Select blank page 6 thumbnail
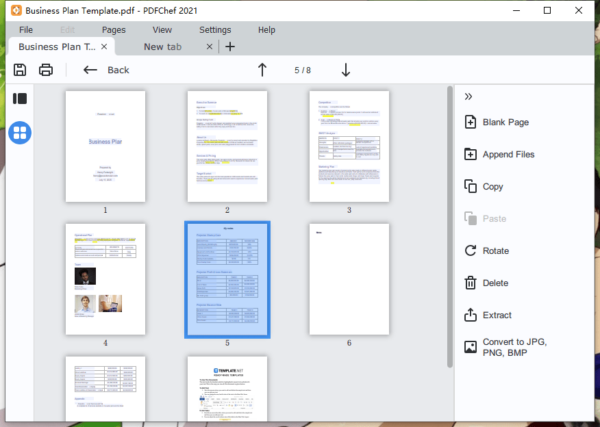This screenshot has width=600, height=427. [349, 279]
